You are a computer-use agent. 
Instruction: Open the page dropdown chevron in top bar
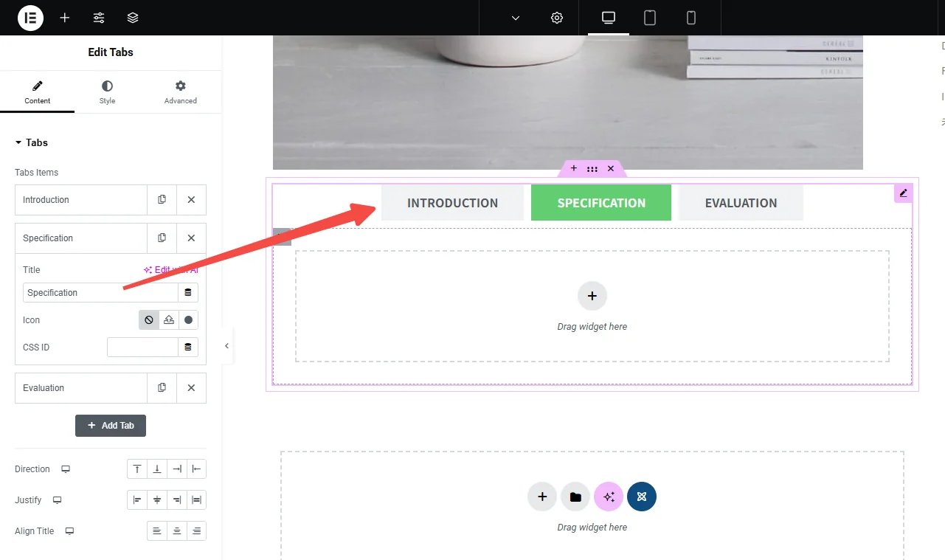coord(516,18)
